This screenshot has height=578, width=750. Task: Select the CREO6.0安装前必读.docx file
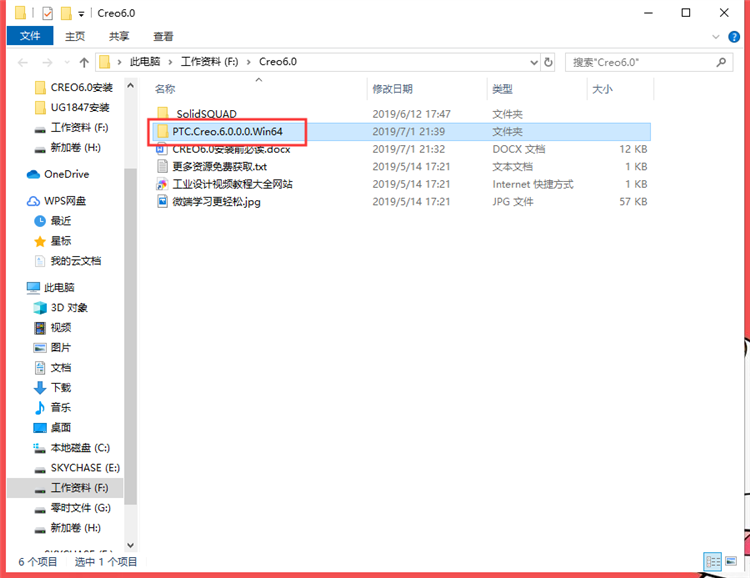click(x=231, y=149)
